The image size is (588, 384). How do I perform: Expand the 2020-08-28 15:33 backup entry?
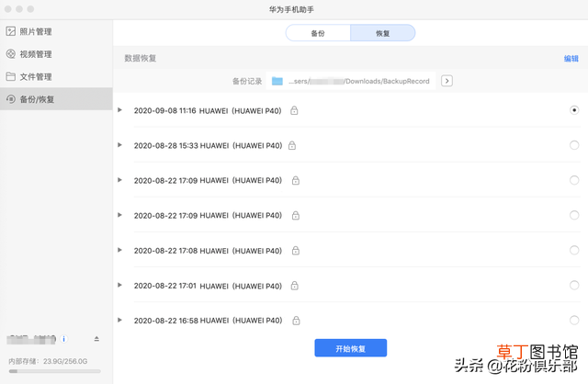[119, 145]
